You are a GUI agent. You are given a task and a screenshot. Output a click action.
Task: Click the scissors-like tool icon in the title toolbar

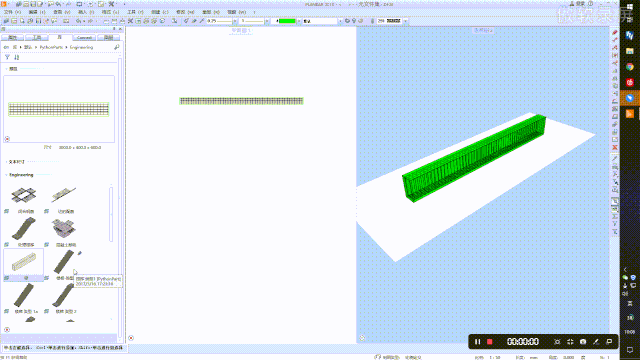pos(111,4)
